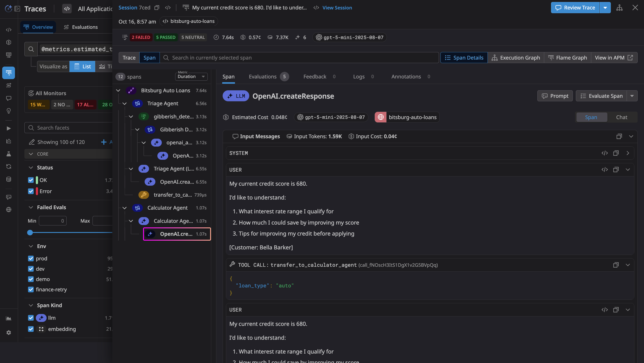644x363 pixels.
Task: Click the Prompt button
Action: click(x=555, y=96)
